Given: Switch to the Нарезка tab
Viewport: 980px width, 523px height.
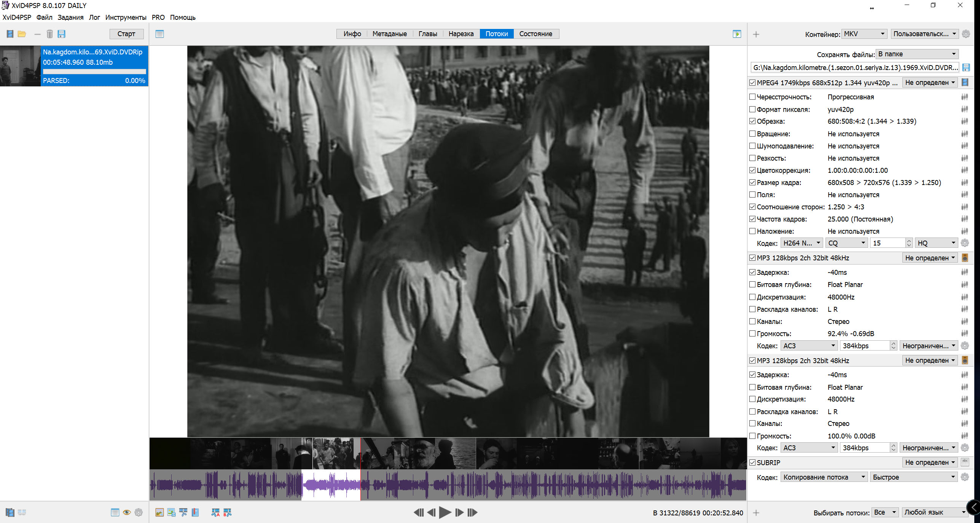Looking at the screenshot, I should [461, 34].
